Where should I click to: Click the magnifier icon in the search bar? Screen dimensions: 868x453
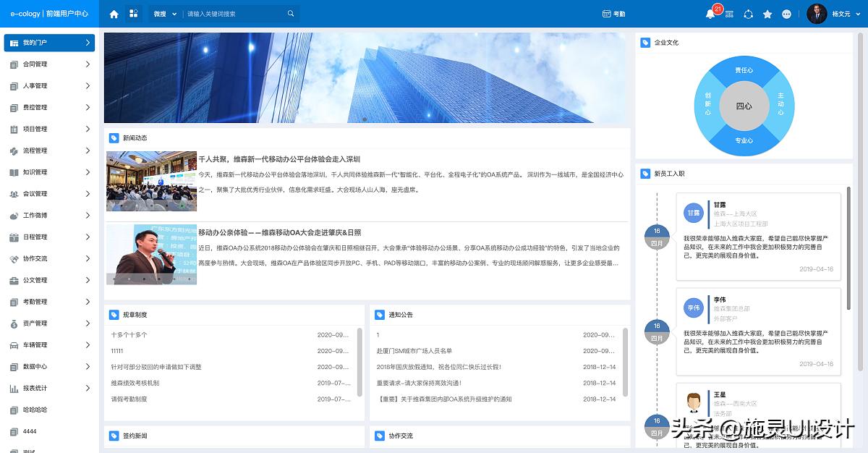tap(291, 14)
